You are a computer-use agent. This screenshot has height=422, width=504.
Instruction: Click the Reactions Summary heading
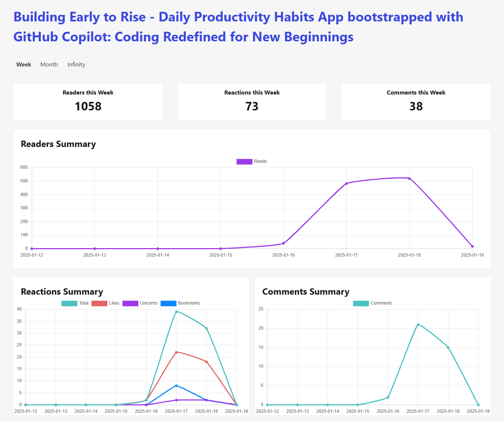pyautogui.click(x=62, y=292)
